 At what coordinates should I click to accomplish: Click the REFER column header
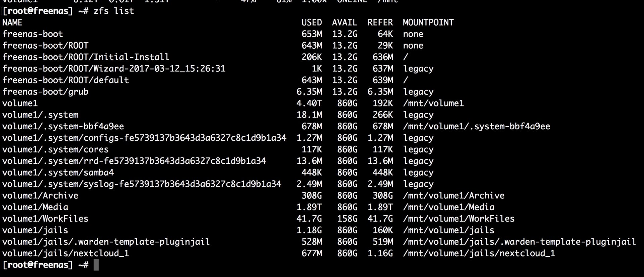tap(380, 22)
